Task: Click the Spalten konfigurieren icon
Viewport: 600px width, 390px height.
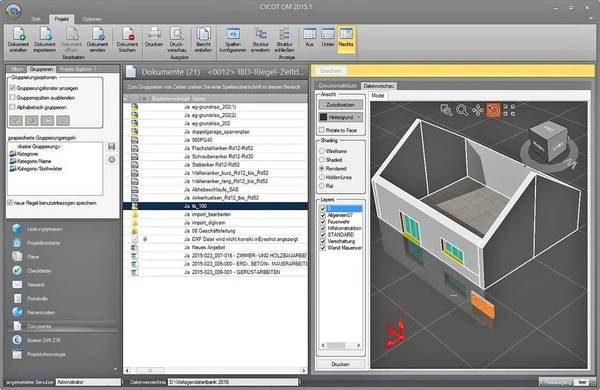Action: coord(233,39)
